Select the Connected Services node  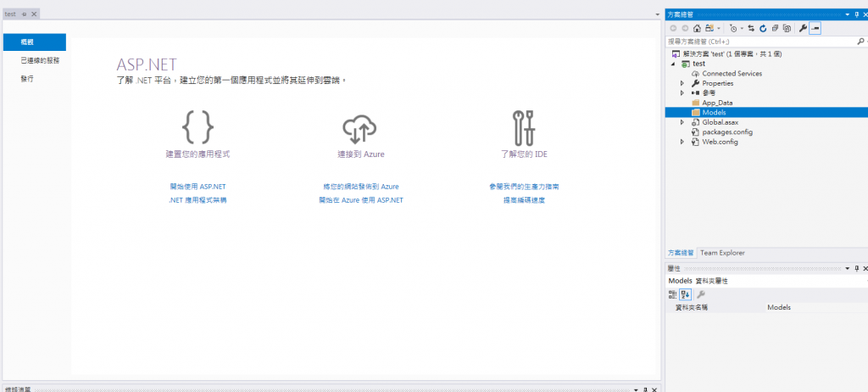click(726, 73)
